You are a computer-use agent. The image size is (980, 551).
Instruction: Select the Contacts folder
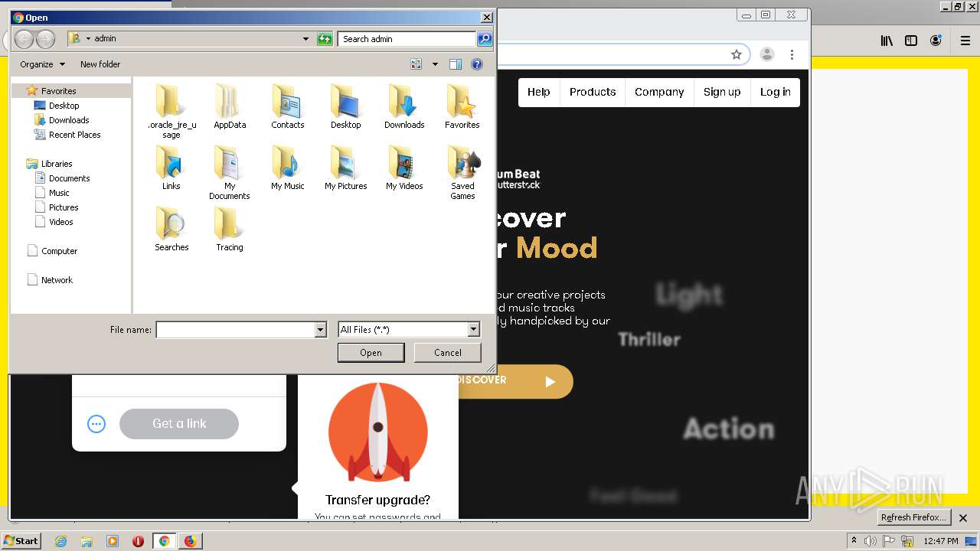(x=287, y=106)
